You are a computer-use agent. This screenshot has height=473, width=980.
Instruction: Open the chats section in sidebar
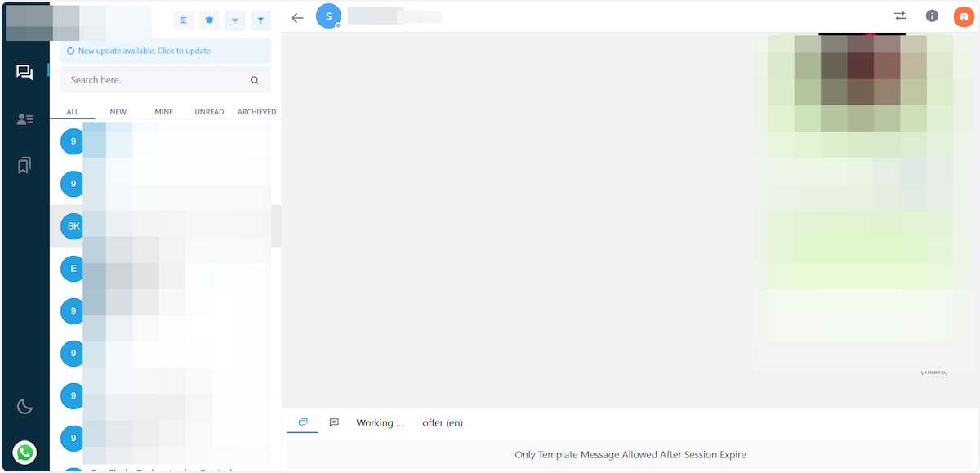point(24,73)
